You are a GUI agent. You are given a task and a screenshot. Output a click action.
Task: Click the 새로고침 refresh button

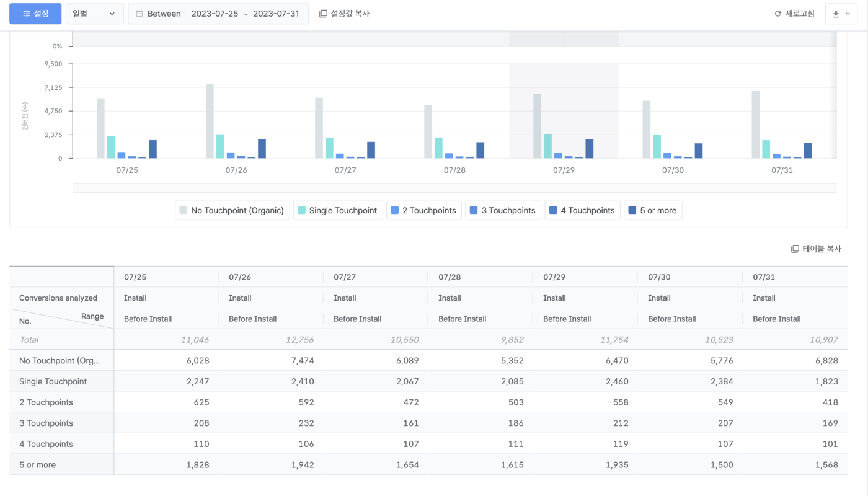pos(794,14)
